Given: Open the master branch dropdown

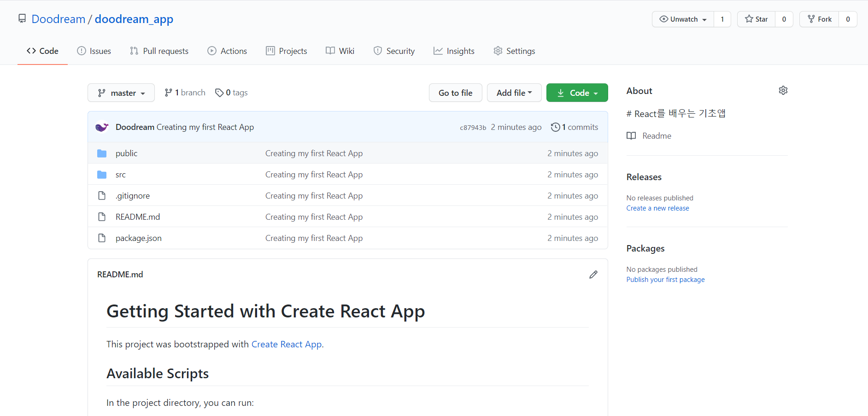Looking at the screenshot, I should (x=121, y=93).
